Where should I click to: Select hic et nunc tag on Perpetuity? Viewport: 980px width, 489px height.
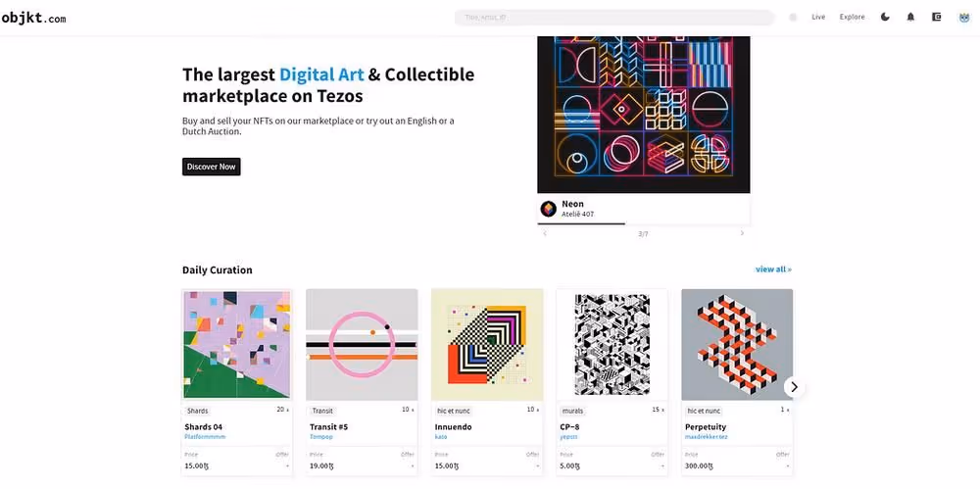click(704, 411)
